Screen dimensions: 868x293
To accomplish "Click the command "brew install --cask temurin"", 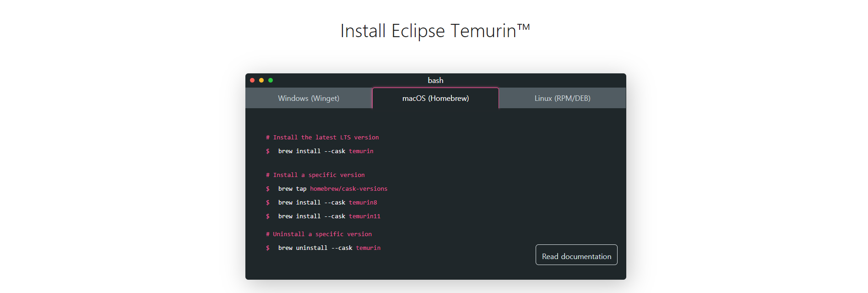I will [325, 151].
